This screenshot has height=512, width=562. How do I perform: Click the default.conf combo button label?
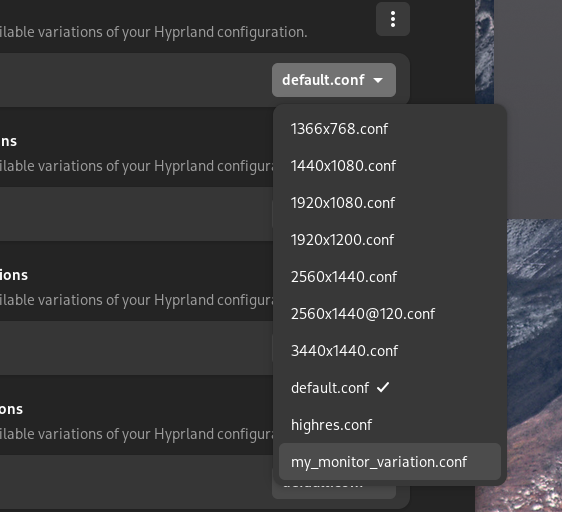pyautogui.click(x=323, y=80)
